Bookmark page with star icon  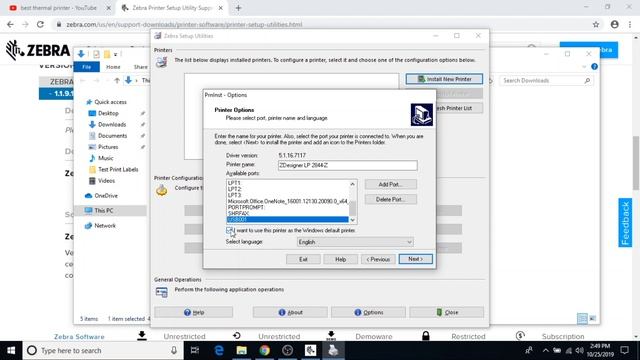coord(596,24)
